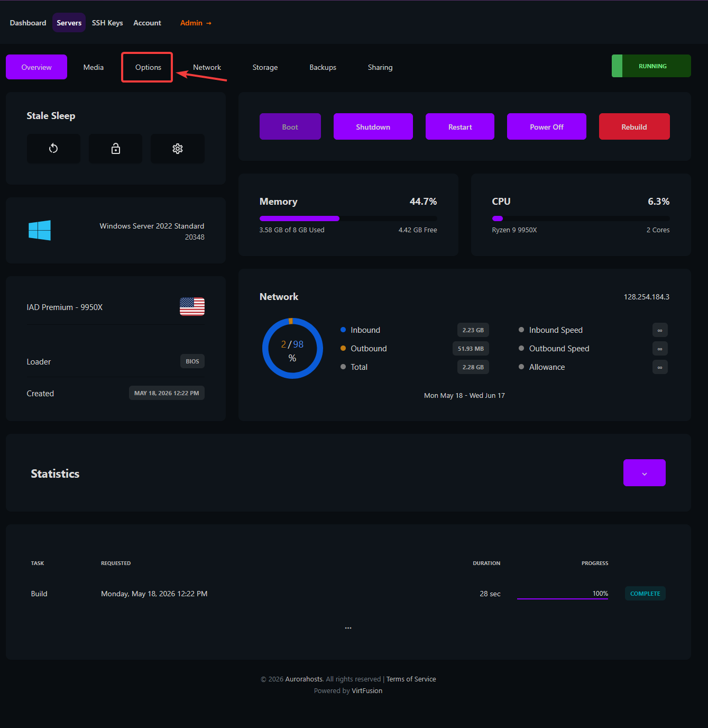Click the Windows logo icon
The height and width of the screenshot is (728, 708).
[40, 231]
